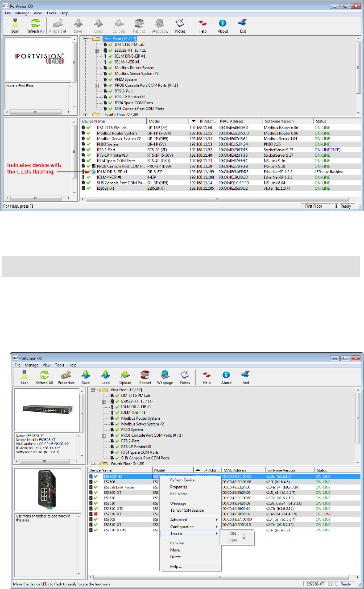Click flashing-LED icon beside IOLM DR-8-EIP #1 row
Image resolution: width=364 pixels, height=589 pixels.
coord(93,171)
